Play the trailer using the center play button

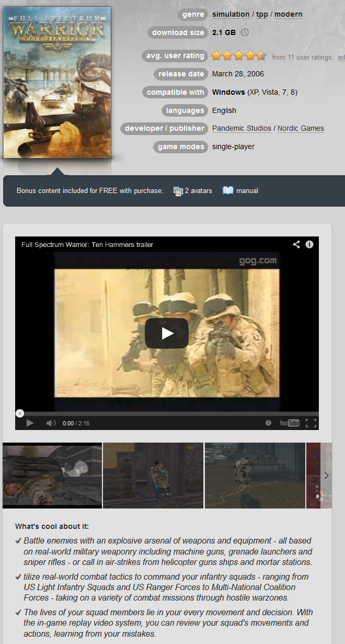point(166,333)
